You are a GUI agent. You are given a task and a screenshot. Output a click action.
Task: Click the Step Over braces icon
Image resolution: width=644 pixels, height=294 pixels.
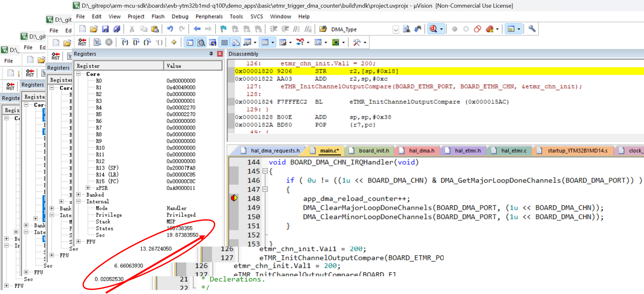pos(136,42)
